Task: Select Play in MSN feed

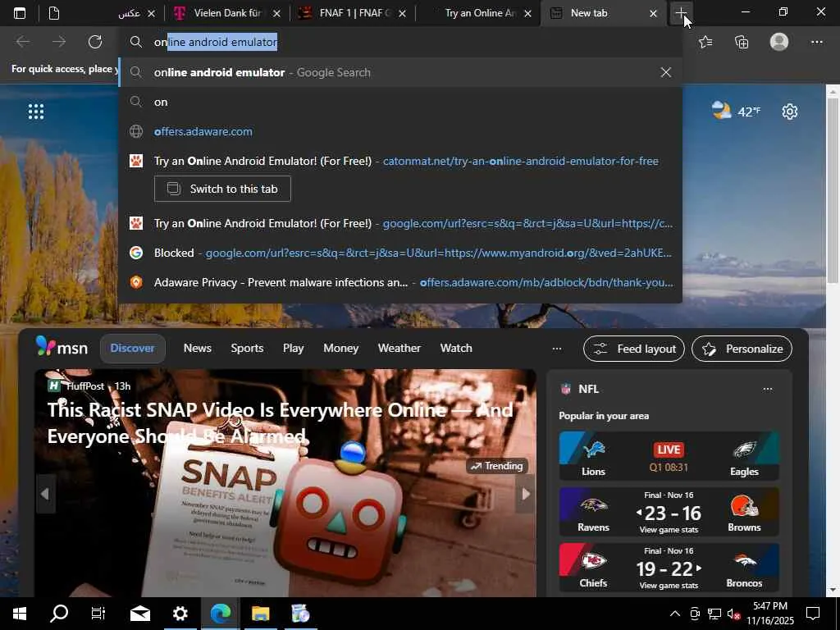Action: 293,348
